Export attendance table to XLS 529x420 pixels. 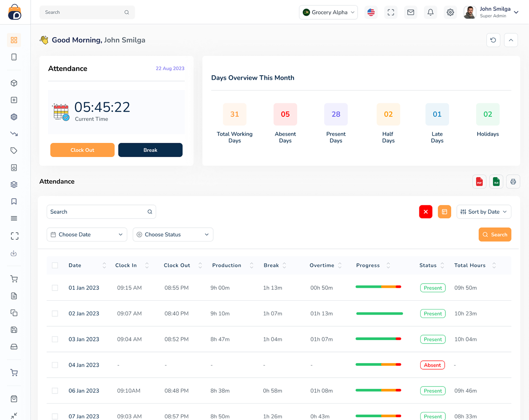coord(496,181)
